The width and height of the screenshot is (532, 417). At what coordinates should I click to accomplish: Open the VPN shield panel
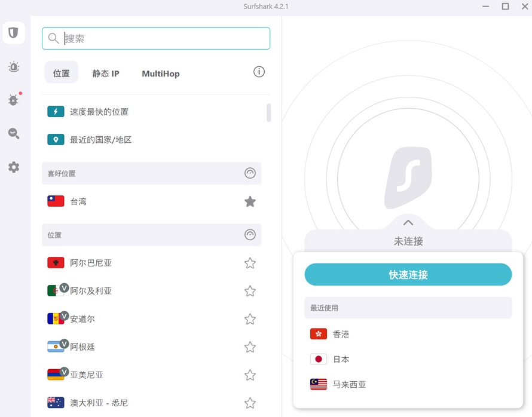[13, 33]
